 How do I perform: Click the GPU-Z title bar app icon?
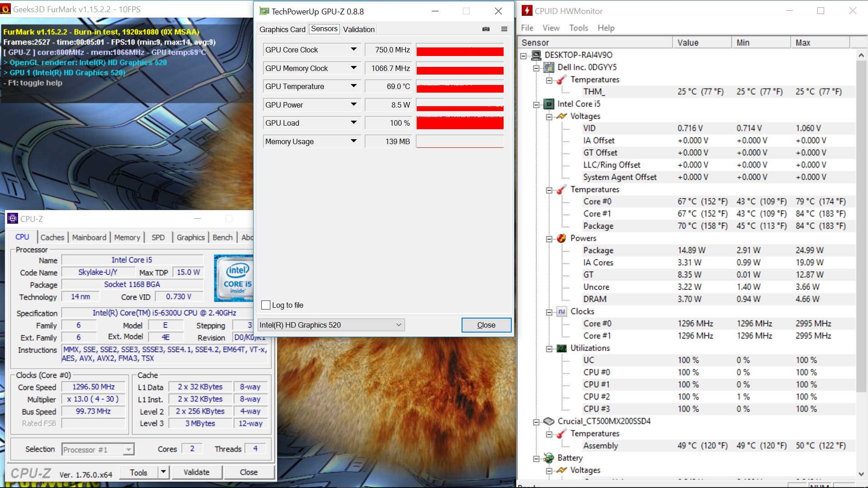click(264, 11)
